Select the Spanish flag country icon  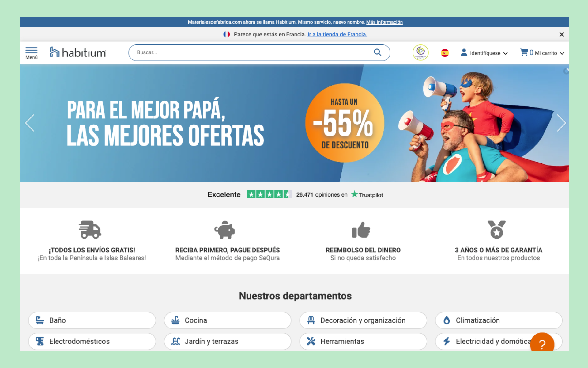[x=445, y=53]
